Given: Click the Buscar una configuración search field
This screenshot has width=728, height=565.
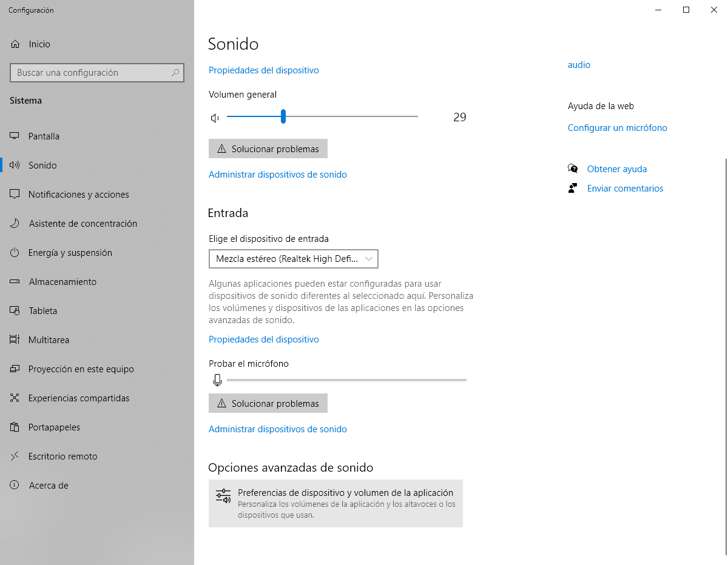Looking at the screenshot, I should (91, 73).
